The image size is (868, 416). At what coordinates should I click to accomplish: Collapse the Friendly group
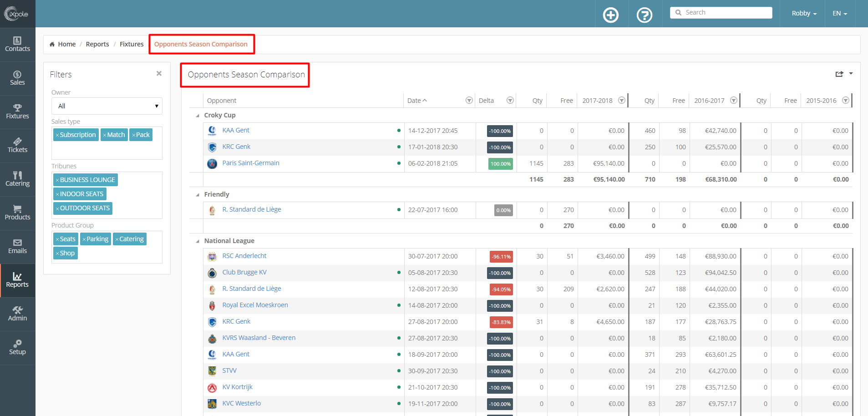point(198,195)
